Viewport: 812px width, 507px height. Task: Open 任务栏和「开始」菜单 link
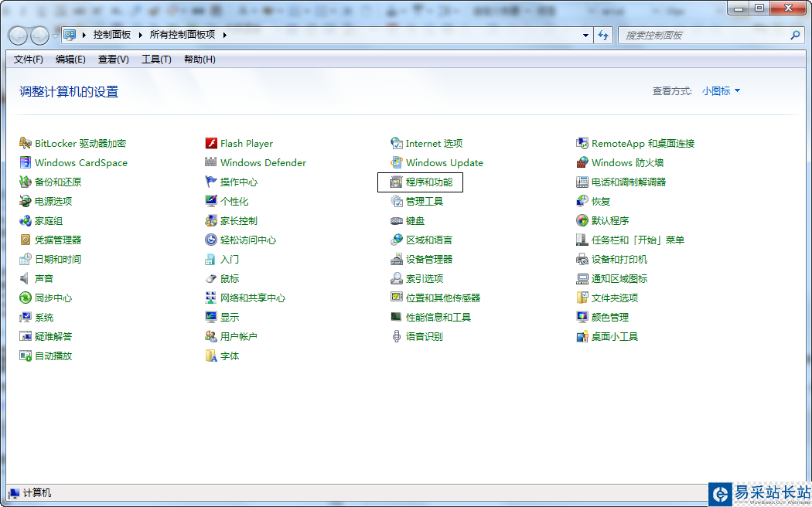(638, 240)
